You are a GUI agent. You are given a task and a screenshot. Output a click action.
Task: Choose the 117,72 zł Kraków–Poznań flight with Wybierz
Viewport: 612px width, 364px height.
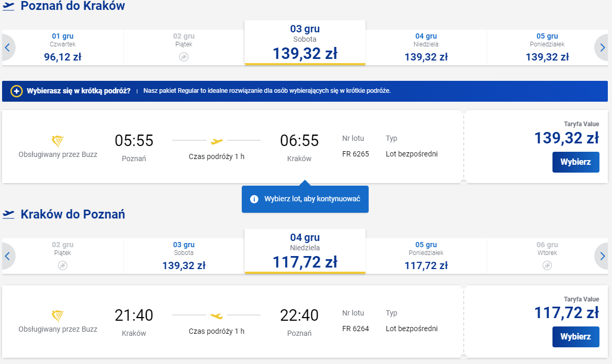[x=575, y=337]
